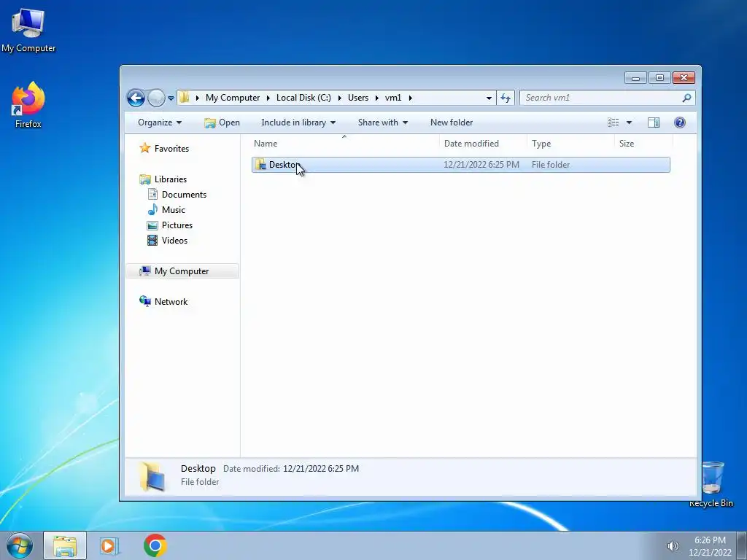Click the Search vm1 field
Screen dimensions: 747x560
608,98
